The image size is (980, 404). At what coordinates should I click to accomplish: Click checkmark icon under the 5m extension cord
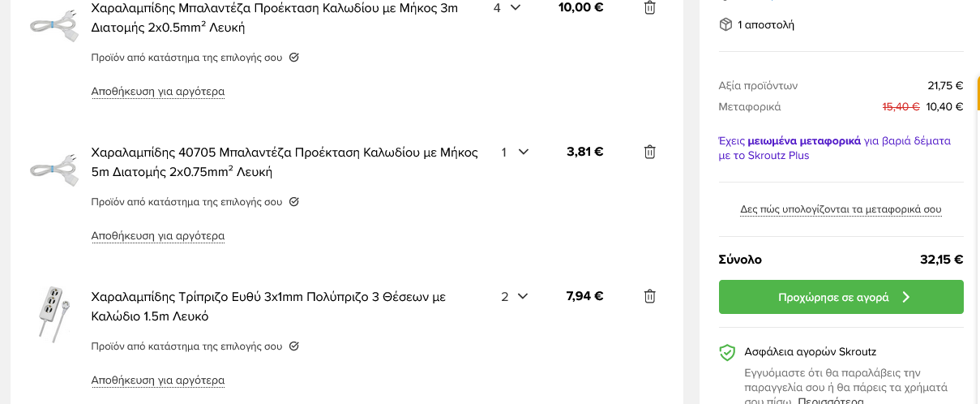(x=293, y=201)
